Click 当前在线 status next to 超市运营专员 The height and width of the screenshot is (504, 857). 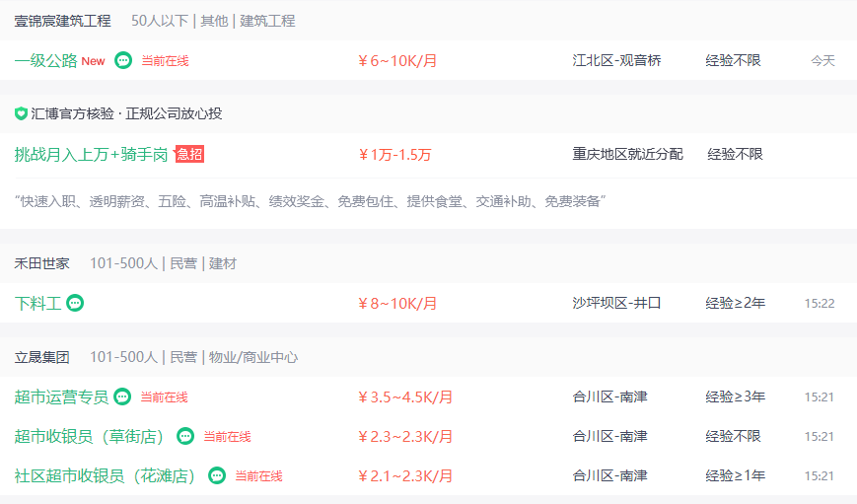tap(164, 396)
